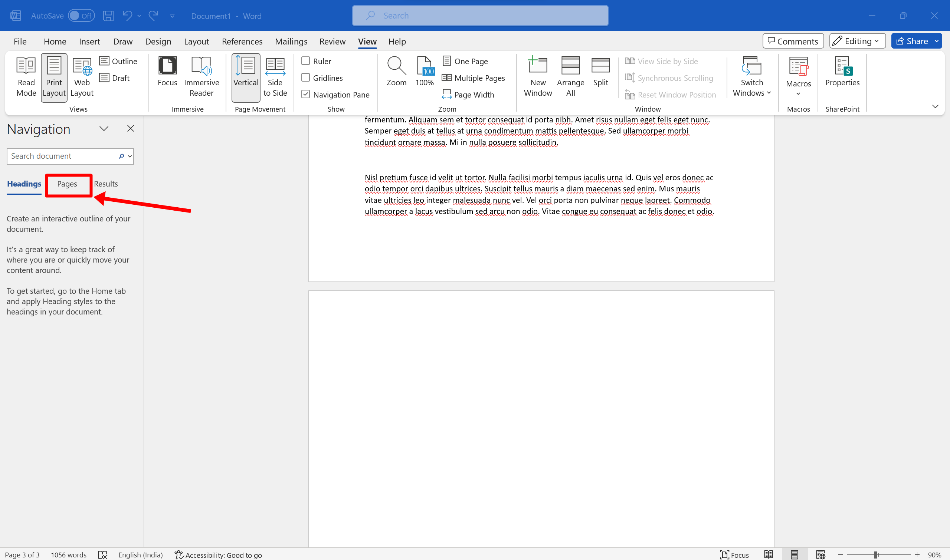The height and width of the screenshot is (560, 950).
Task: Open the Comments panel
Action: pyautogui.click(x=793, y=41)
